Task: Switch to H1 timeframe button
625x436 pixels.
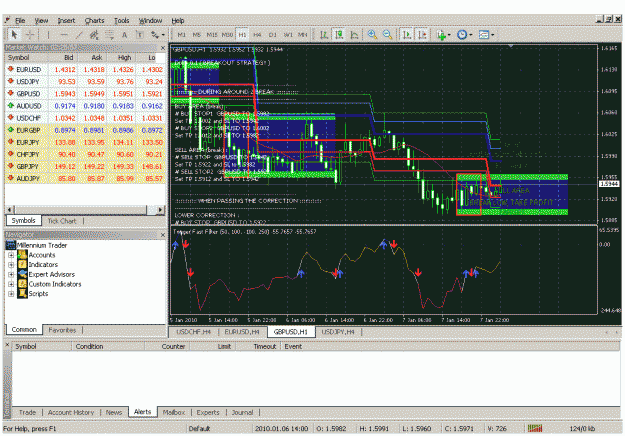Action: click(242, 35)
